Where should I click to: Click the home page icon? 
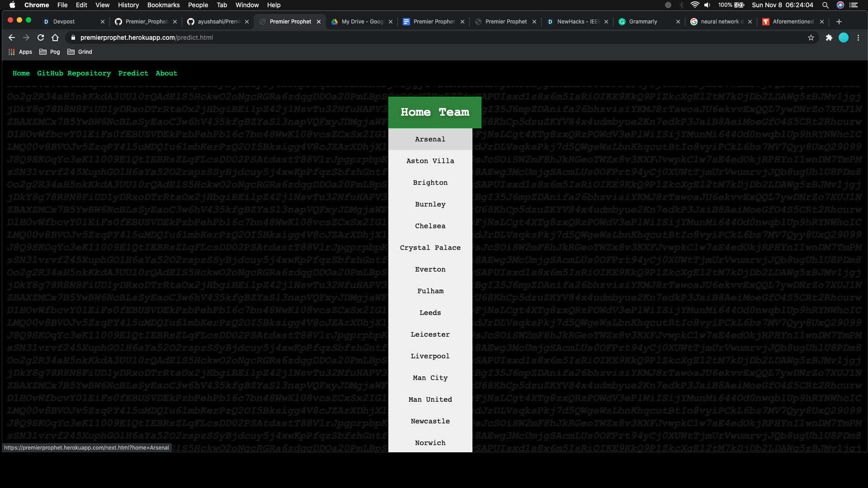point(55,38)
